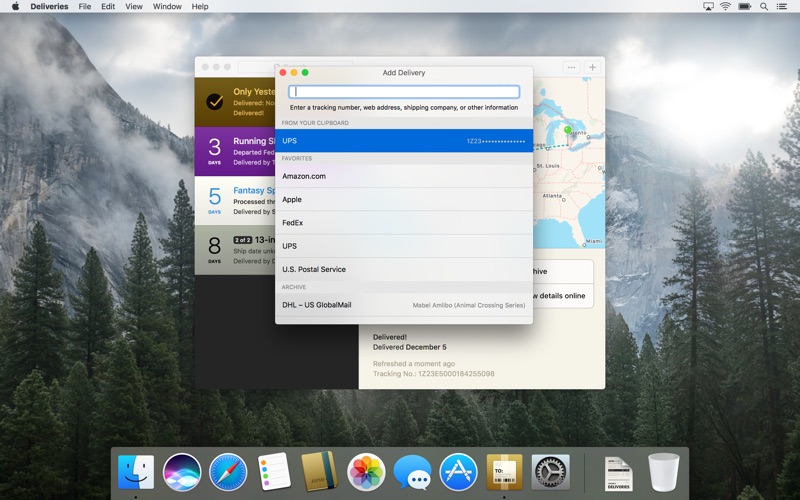800x500 pixels.
Task: Open Deliveries app from the Dock
Action: click(504, 472)
